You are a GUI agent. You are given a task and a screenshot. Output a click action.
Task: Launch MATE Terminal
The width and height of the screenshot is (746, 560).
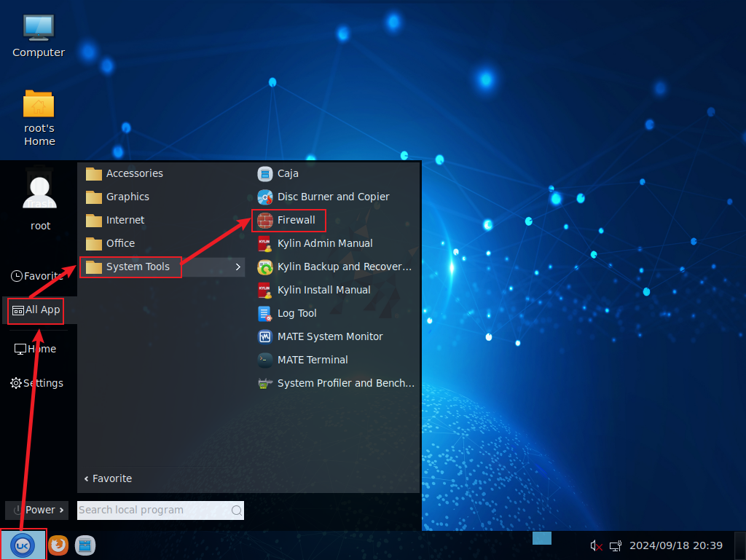(312, 360)
